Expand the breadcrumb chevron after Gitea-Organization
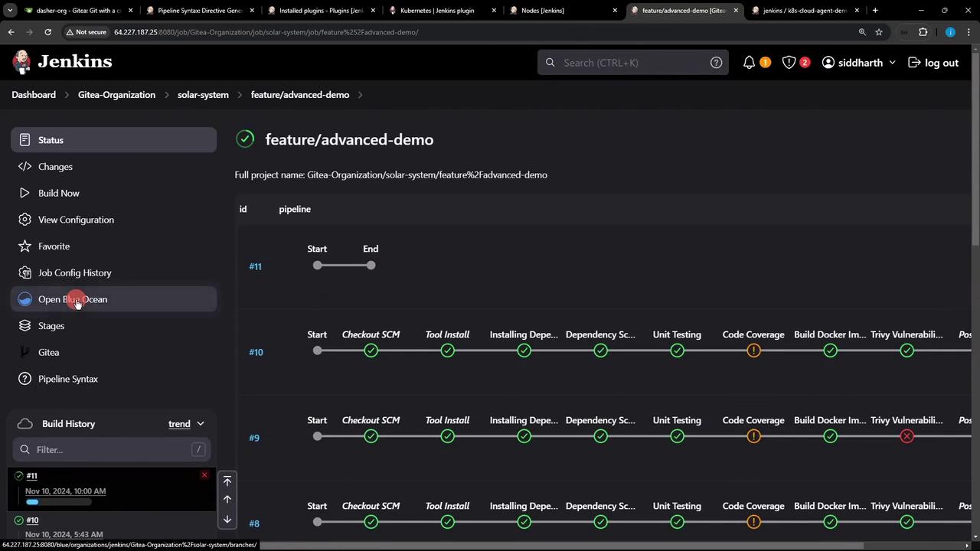The width and height of the screenshot is (980, 551). 166,95
